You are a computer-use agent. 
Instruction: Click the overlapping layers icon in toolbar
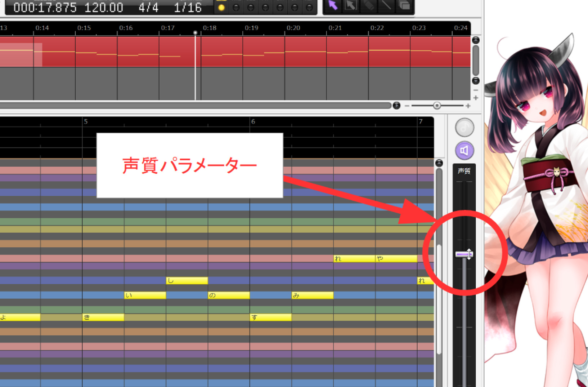pyautogui.click(x=404, y=5)
